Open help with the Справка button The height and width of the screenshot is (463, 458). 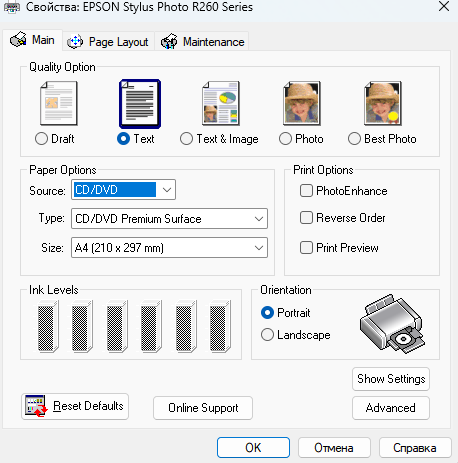coord(415,448)
